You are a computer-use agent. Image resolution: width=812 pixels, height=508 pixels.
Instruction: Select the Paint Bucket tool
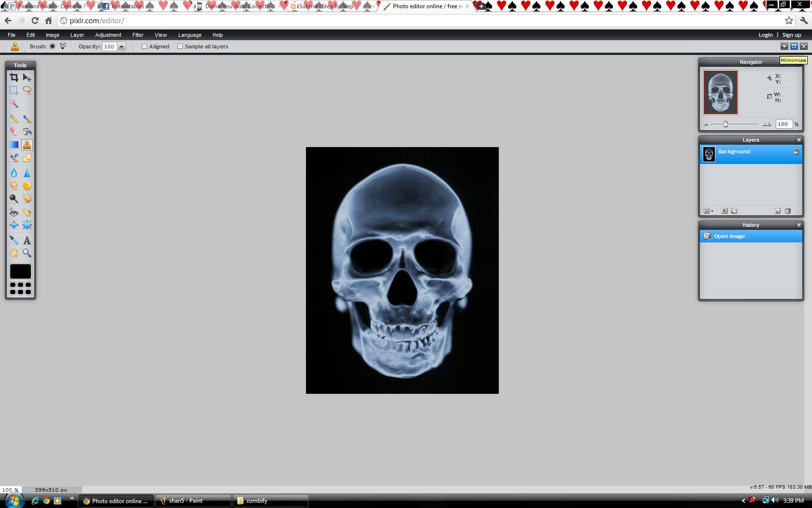coord(27,132)
